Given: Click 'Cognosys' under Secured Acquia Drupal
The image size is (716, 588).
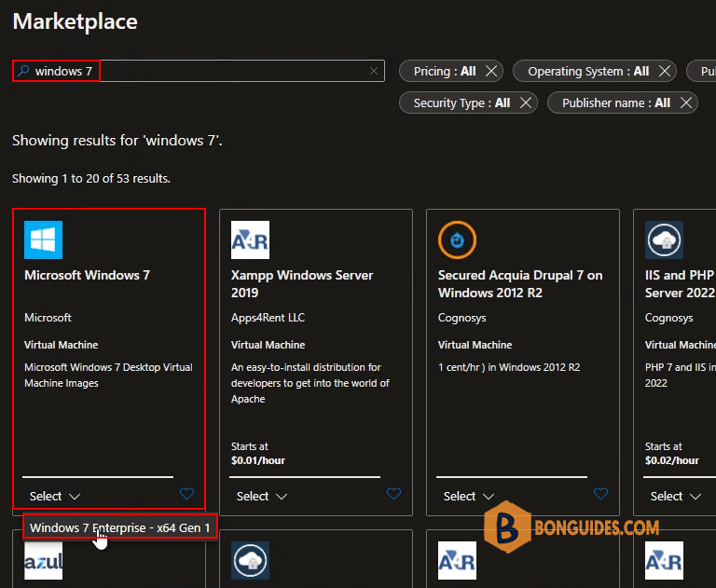Looking at the screenshot, I should tap(461, 318).
